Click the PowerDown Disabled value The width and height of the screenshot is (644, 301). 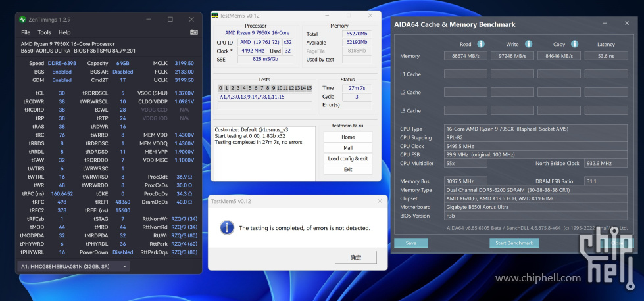coord(122,252)
